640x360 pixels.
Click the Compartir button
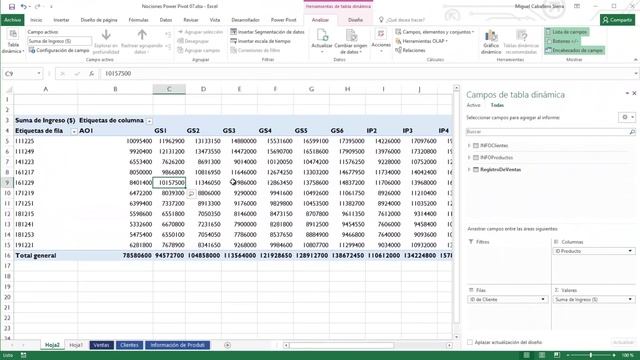click(617, 20)
